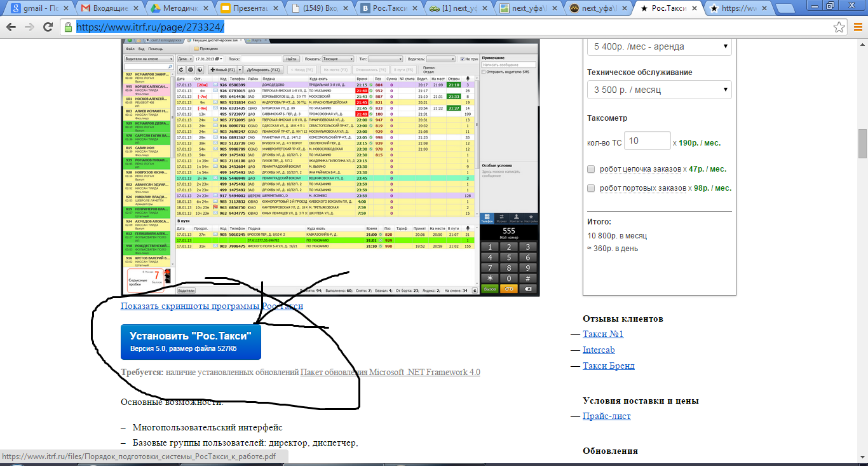
Task: Click the 10 800р. в месяц total
Action: pyautogui.click(x=617, y=235)
